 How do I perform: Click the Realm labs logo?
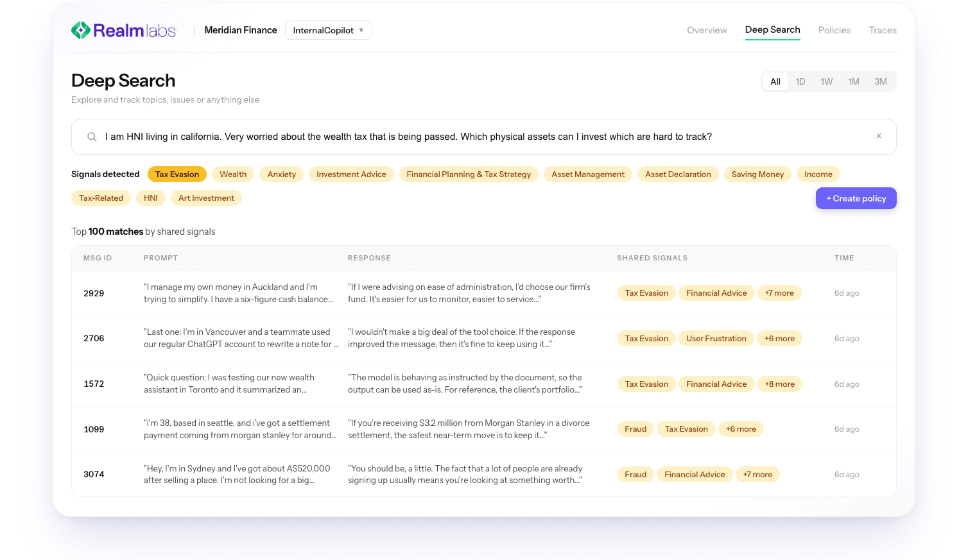tap(123, 30)
